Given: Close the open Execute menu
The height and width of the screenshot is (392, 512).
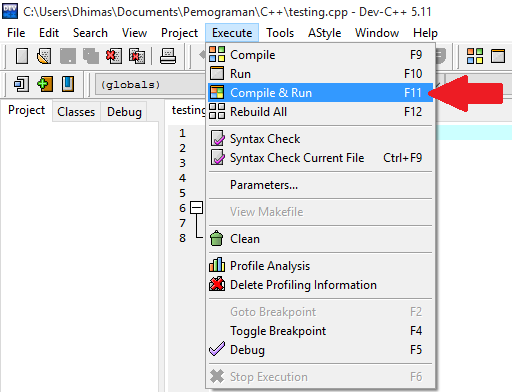Looking at the screenshot, I should point(232,33).
